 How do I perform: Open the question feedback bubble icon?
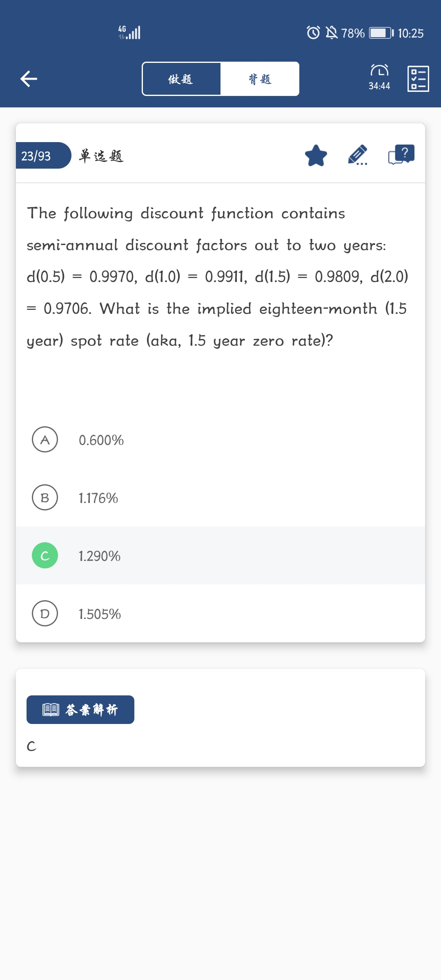[401, 155]
